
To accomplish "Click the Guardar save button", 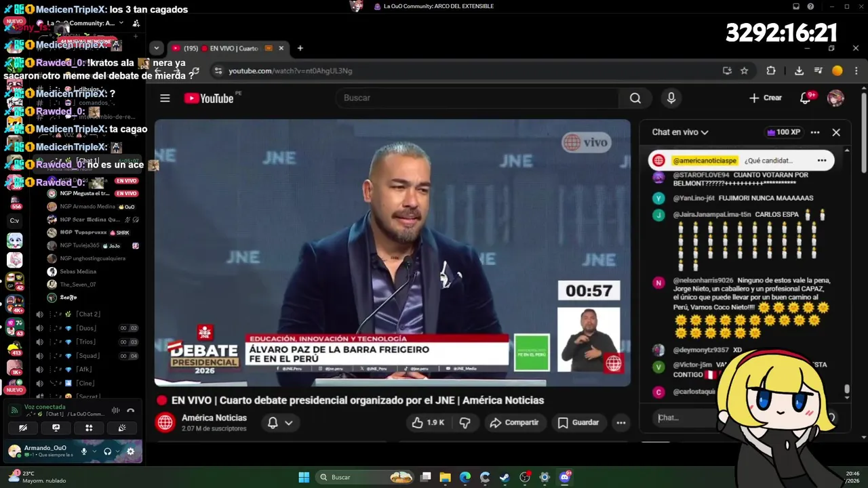I will pyautogui.click(x=578, y=422).
